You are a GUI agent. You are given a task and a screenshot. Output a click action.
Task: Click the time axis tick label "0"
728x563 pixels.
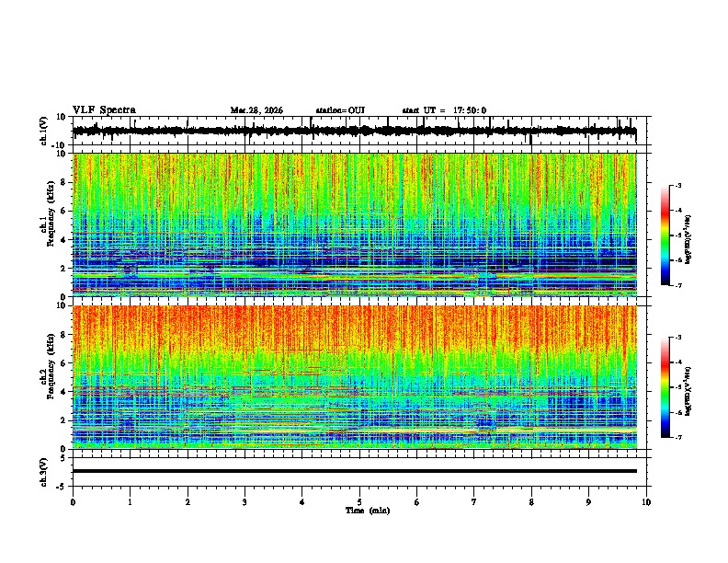point(73,502)
